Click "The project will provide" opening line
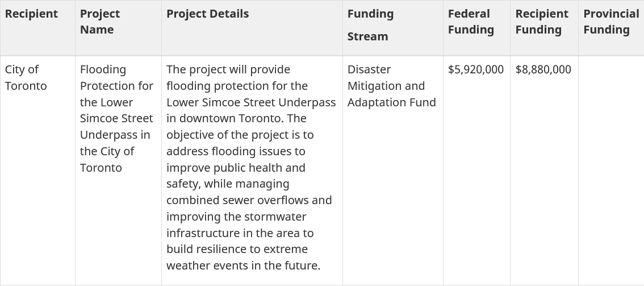Image resolution: width=644 pixels, height=286 pixels. (228, 69)
